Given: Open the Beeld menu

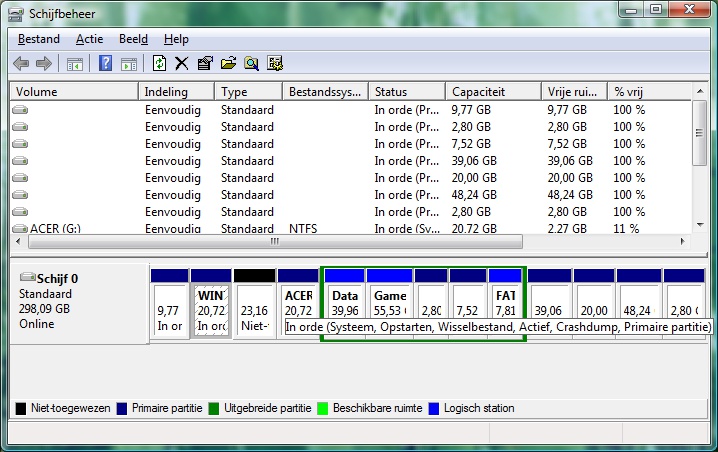Looking at the screenshot, I should pyautogui.click(x=133, y=39).
